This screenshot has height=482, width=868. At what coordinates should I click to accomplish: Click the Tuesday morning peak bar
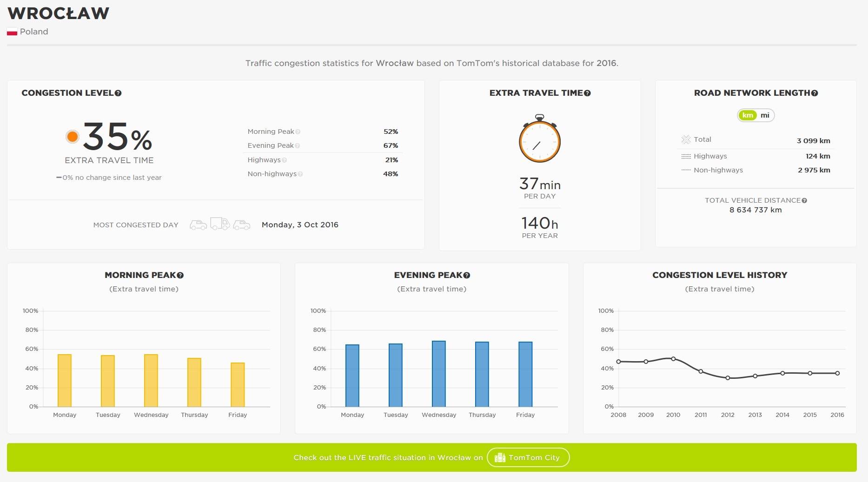108,381
